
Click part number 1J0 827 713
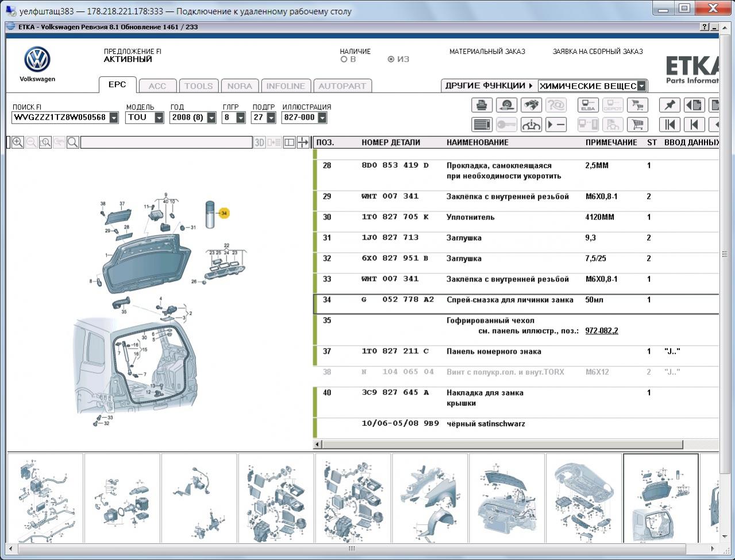tap(390, 238)
